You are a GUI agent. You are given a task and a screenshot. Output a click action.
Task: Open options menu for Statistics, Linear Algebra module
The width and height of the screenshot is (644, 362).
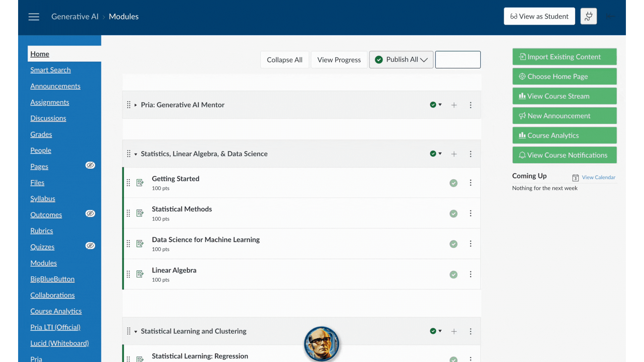pyautogui.click(x=471, y=154)
